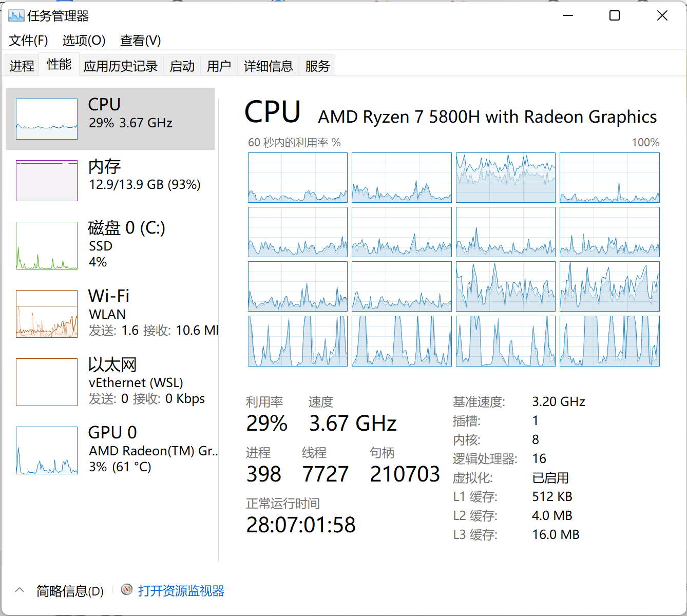Click the Resource Monitor icon at bottom

[127, 589]
